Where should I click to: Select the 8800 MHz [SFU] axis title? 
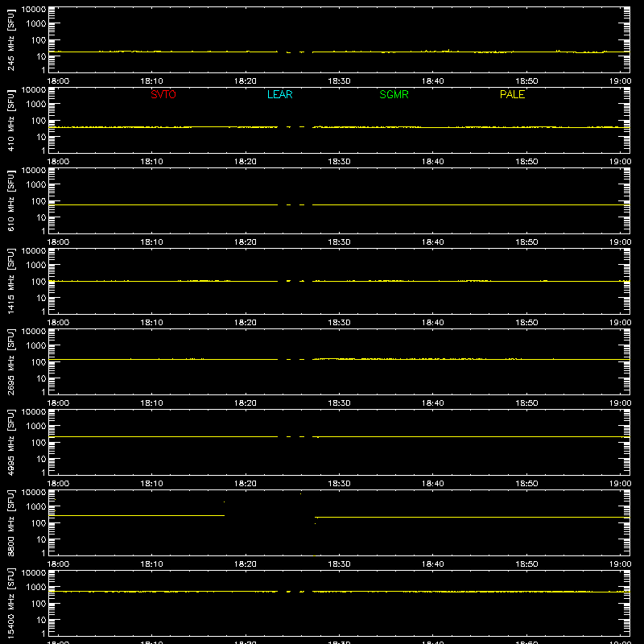(10, 522)
